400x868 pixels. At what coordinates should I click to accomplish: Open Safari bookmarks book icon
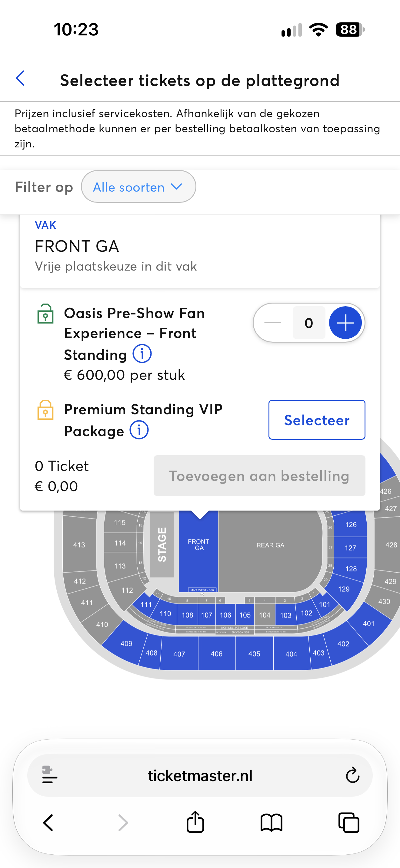pos(271,823)
